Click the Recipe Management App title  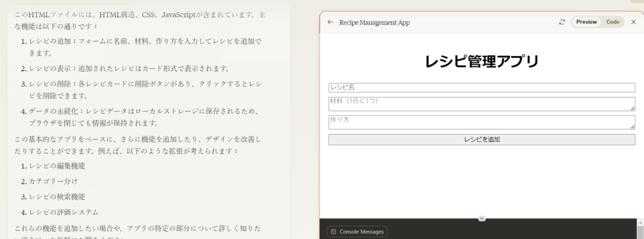coord(374,23)
